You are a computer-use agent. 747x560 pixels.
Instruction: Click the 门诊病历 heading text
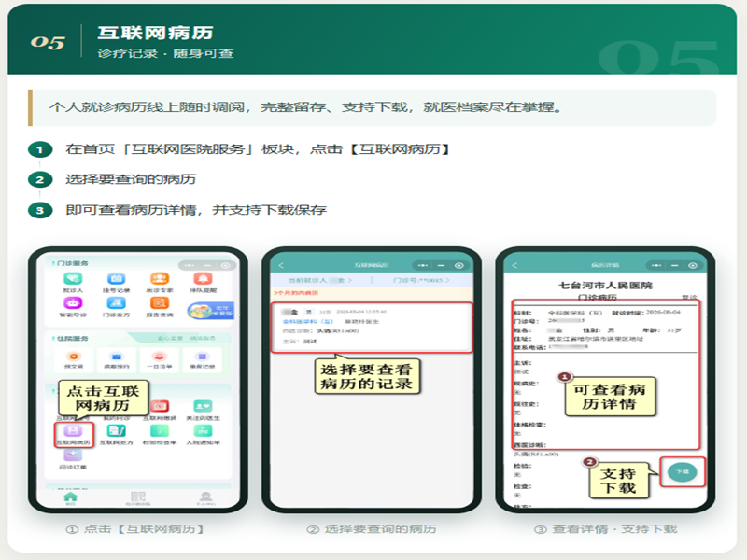[598, 297]
